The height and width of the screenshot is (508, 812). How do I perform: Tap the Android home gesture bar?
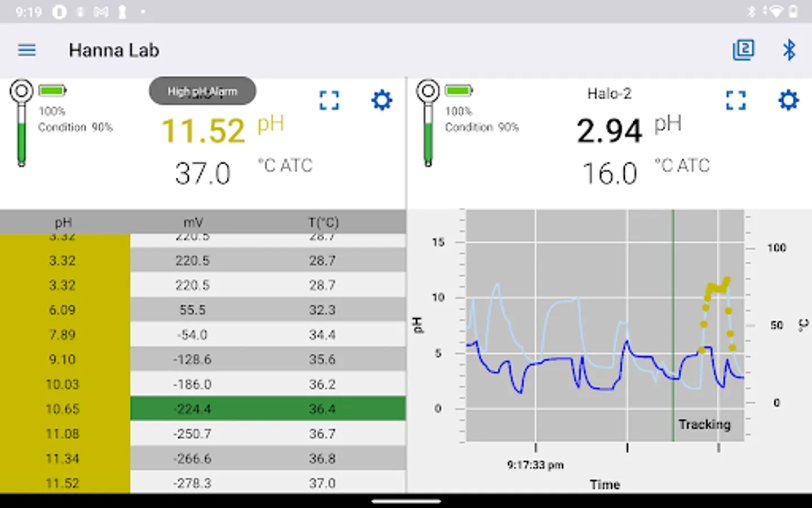(406, 501)
